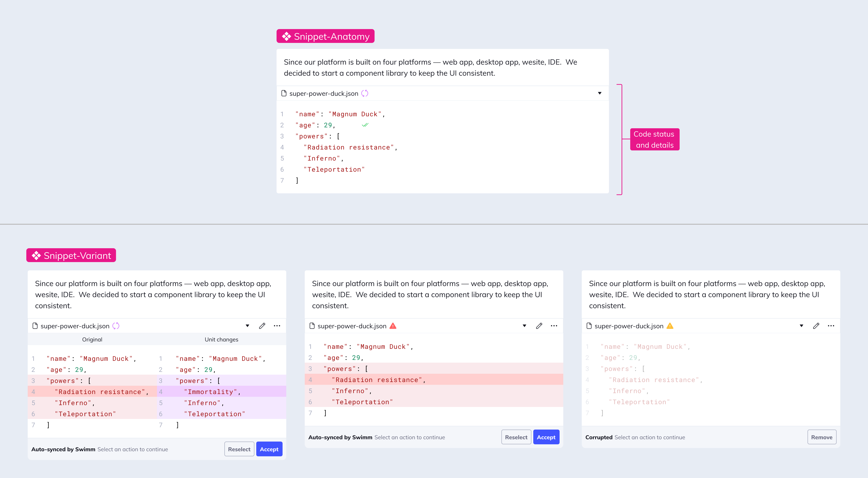This screenshot has height=478, width=868.
Task: Collapse the diff snippet with its dropdown arrow
Action: (x=247, y=326)
